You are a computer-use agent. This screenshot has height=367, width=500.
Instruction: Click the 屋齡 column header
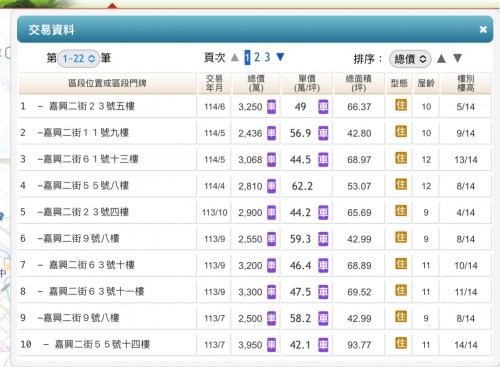426,83
